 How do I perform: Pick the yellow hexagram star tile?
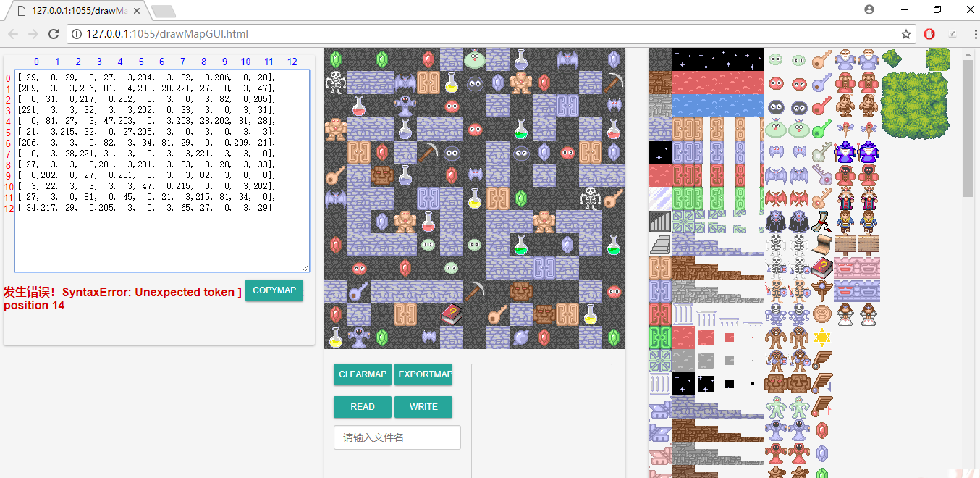(x=821, y=337)
